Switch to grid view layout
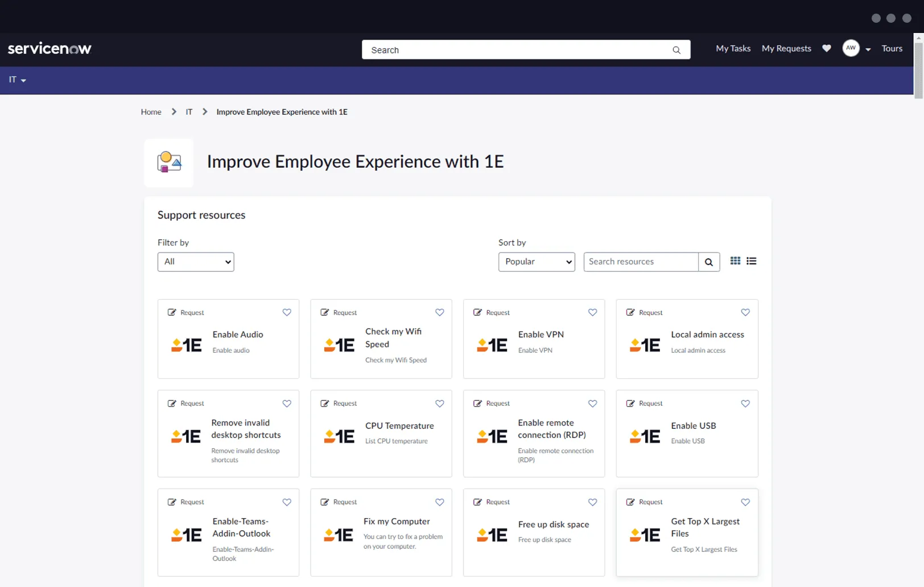The width and height of the screenshot is (924, 587). [735, 261]
